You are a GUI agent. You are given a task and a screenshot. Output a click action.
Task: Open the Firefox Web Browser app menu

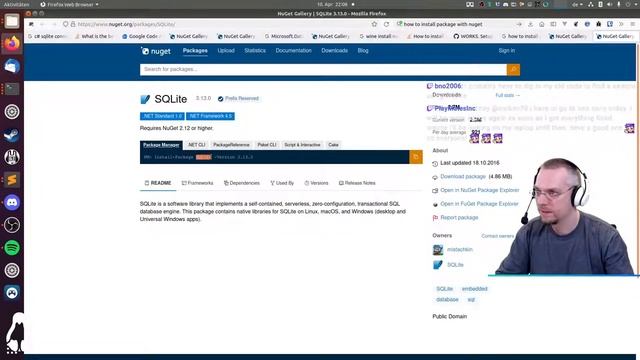click(69, 4)
